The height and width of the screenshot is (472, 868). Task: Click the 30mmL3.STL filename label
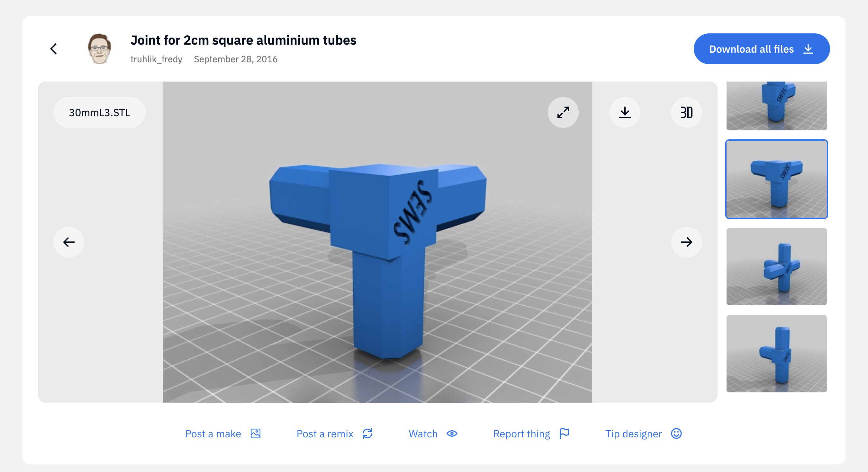99,112
